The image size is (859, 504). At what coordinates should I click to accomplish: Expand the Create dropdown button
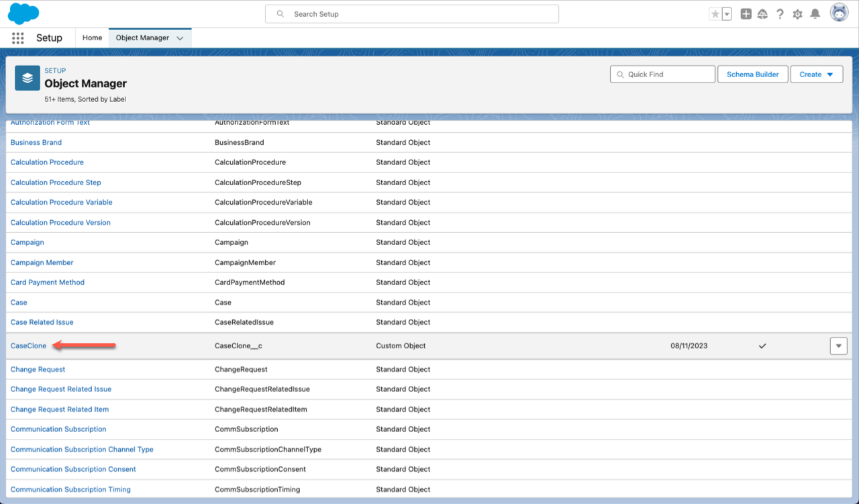click(x=817, y=74)
